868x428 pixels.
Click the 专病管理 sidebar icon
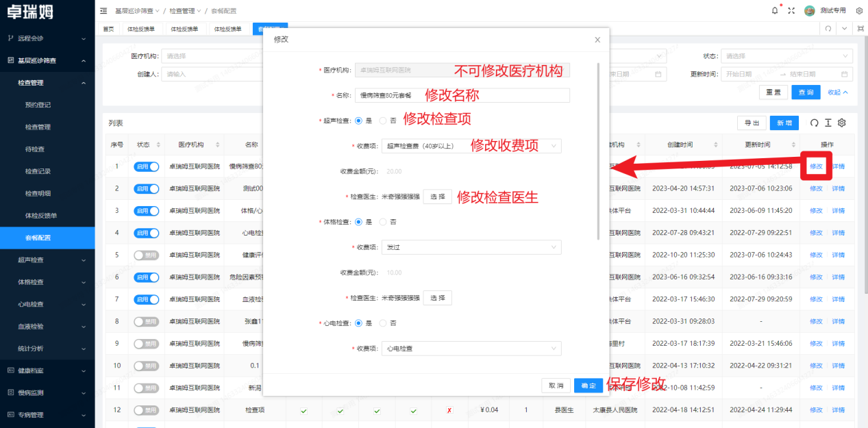tap(10, 414)
